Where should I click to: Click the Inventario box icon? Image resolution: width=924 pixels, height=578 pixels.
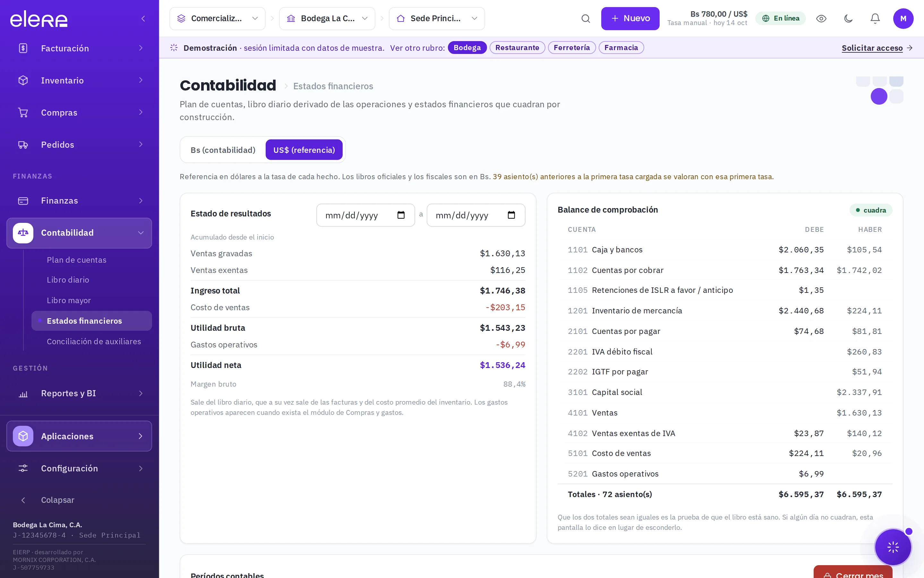pyautogui.click(x=23, y=80)
